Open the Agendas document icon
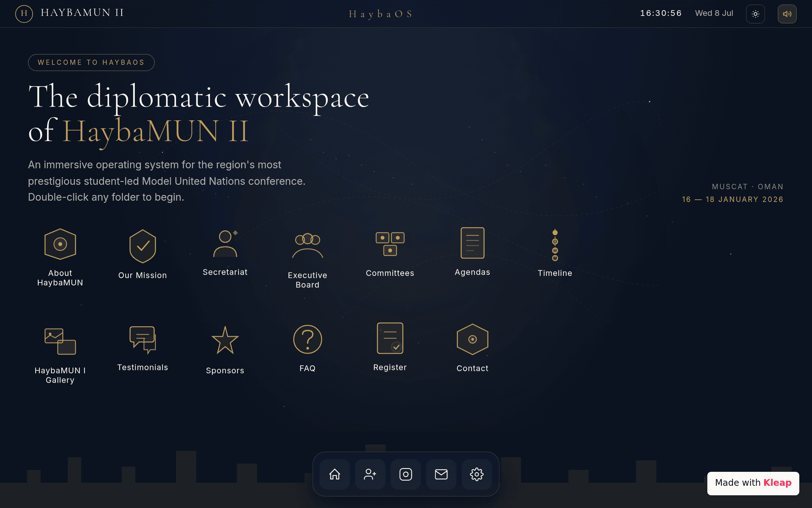This screenshot has height=508, width=812. (472, 243)
